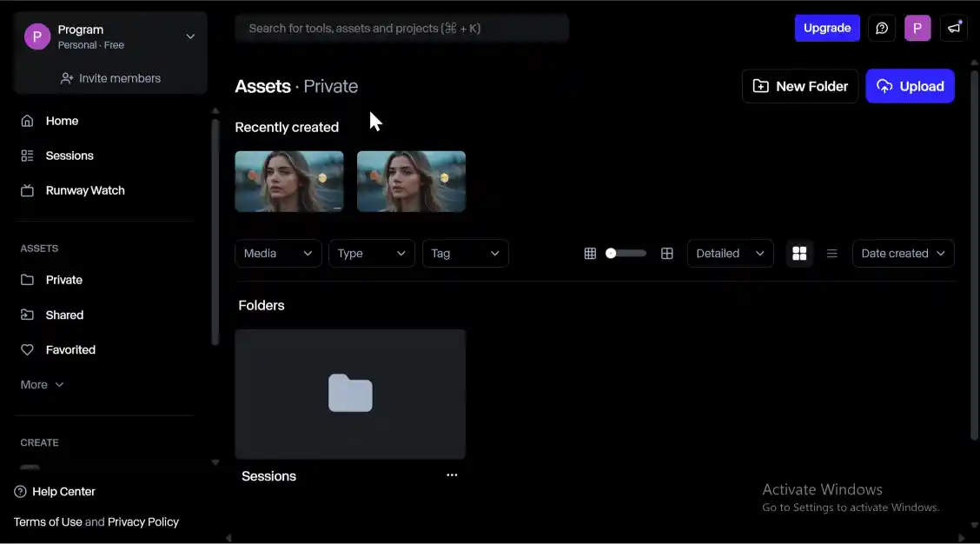This screenshot has width=980, height=544.
Task: Click the purple profile avatar icon
Action: [917, 28]
